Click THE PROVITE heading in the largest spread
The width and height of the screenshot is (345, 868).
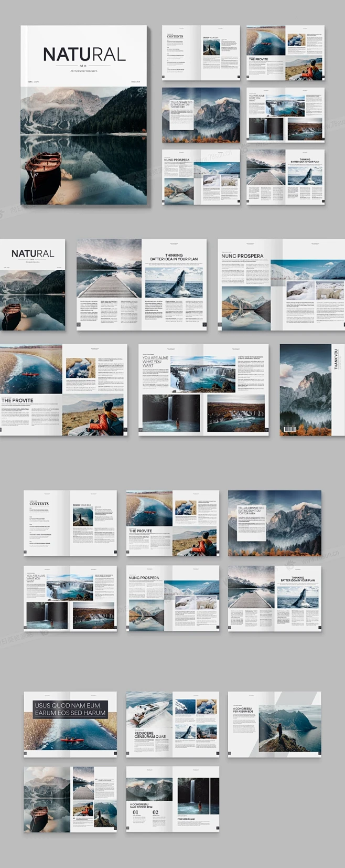(x=17, y=400)
